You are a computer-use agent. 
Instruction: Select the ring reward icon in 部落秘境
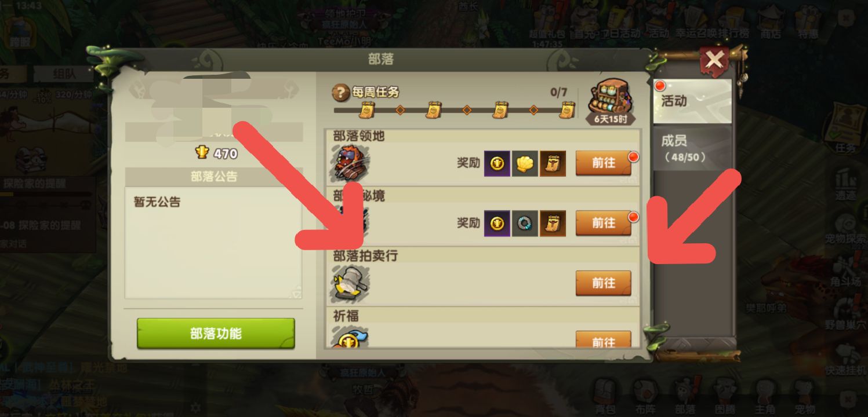coord(525,223)
